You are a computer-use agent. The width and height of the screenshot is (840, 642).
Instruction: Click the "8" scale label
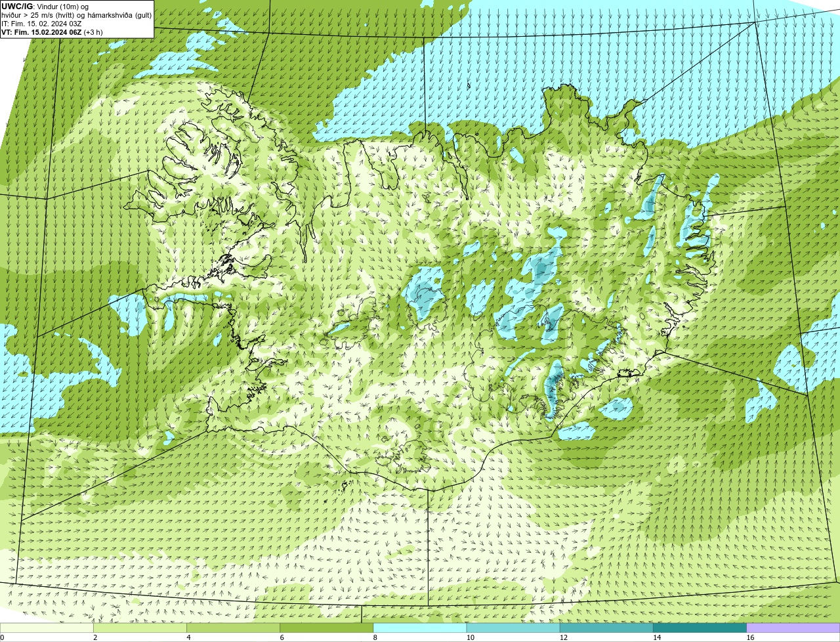(375, 637)
